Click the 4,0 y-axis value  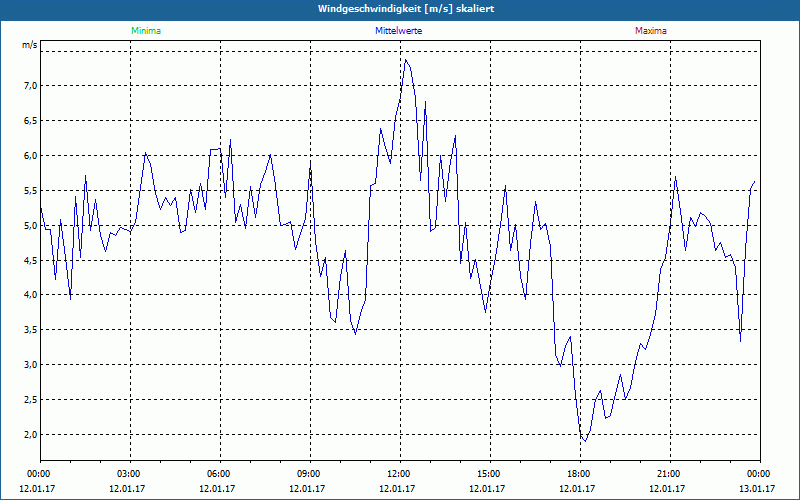[31, 295]
